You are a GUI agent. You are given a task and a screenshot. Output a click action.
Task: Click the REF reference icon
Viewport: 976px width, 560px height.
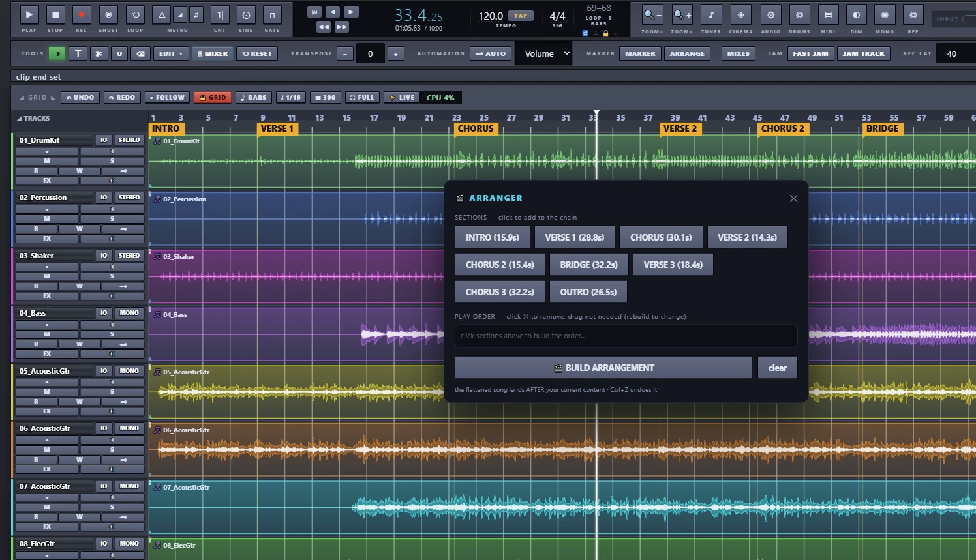913,14
